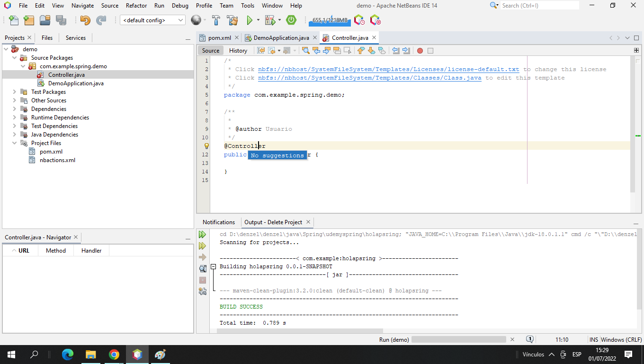Collapse the Source Packages node
Viewport: 644px width, 364px height.
click(15, 58)
